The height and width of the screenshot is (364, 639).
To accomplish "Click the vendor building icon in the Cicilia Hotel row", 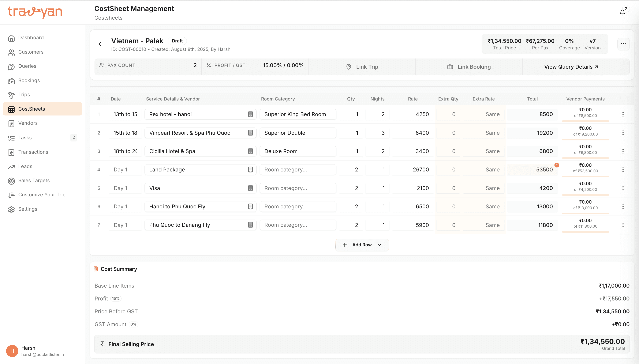I will pos(250,151).
